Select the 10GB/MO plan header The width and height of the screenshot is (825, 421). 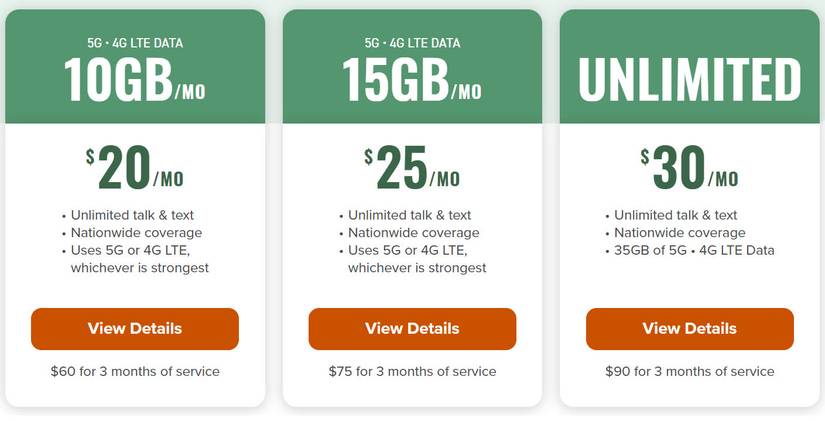coord(135,80)
